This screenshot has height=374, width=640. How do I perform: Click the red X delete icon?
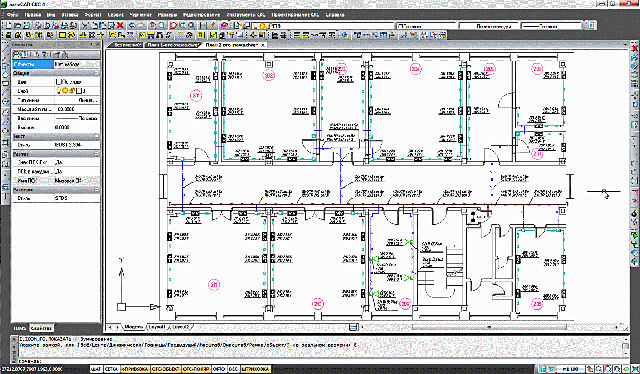(120, 25)
